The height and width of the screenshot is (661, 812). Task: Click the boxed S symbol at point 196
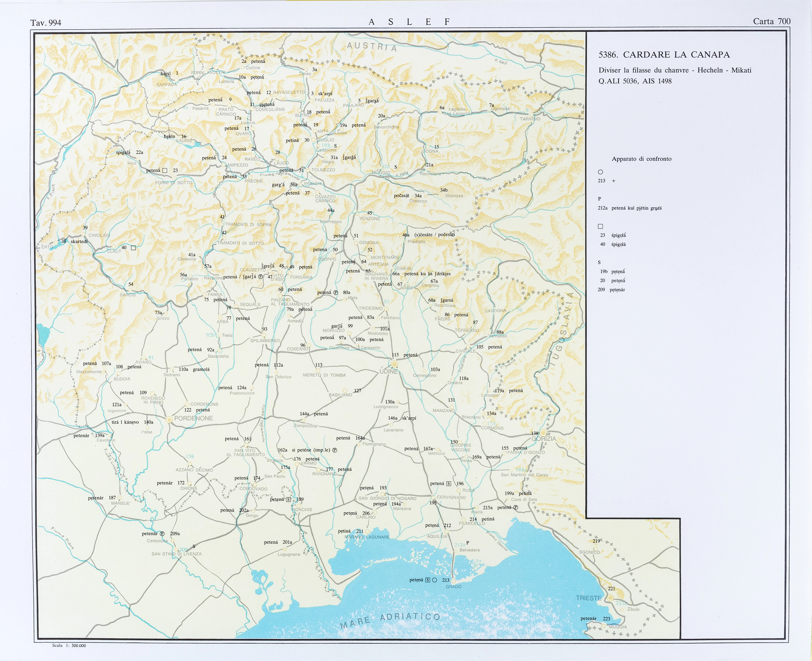pyautogui.click(x=449, y=484)
